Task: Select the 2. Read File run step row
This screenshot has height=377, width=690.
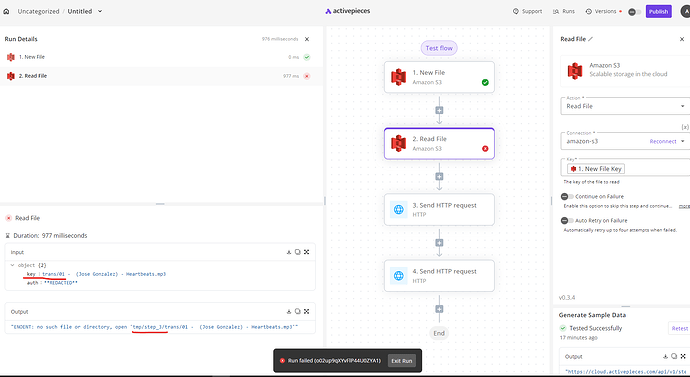Action: click(161, 76)
